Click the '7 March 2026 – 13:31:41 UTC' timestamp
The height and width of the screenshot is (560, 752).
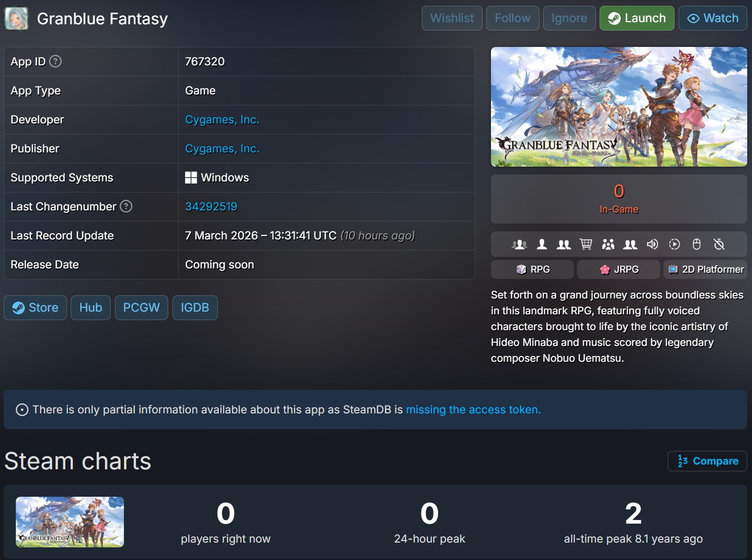pos(261,236)
